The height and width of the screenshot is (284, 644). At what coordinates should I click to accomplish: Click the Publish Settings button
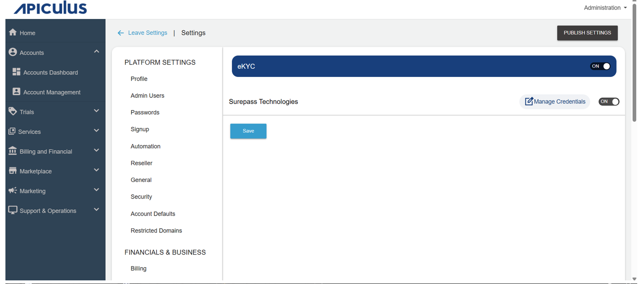[x=587, y=33]
